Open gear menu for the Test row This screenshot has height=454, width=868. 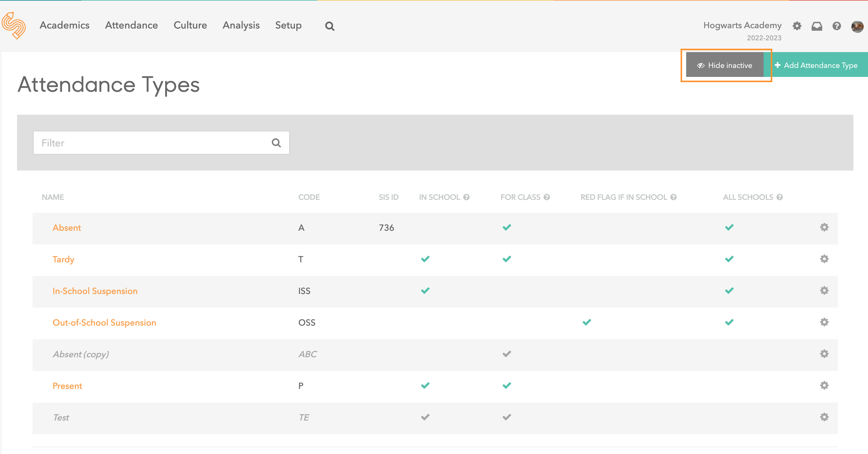(x=824, y=417)
